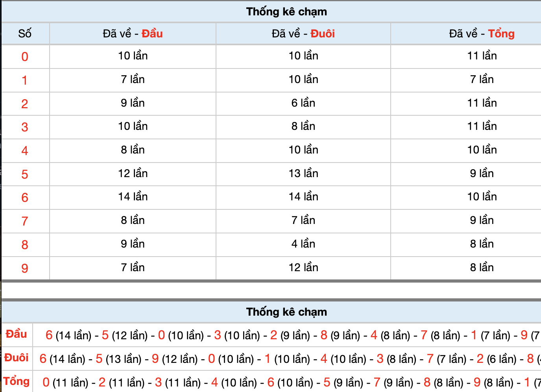Screen dimensions: 541x392
Task: Click the red Đầu label in the summary table
Action: tap(17, 334)
